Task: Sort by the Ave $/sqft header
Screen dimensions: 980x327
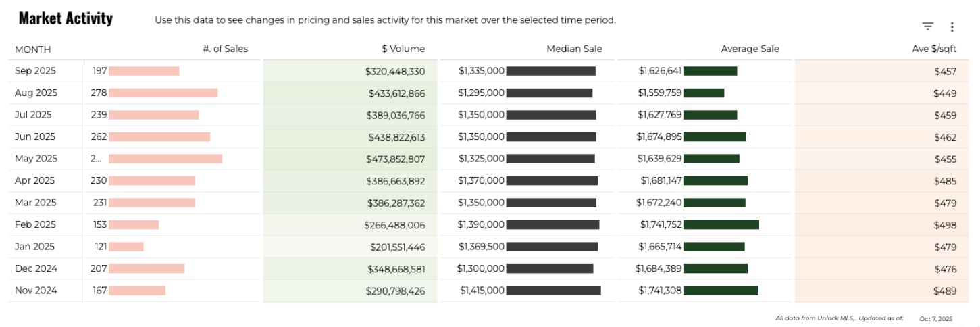Action: pyautogui.click(x=934, y=49)
